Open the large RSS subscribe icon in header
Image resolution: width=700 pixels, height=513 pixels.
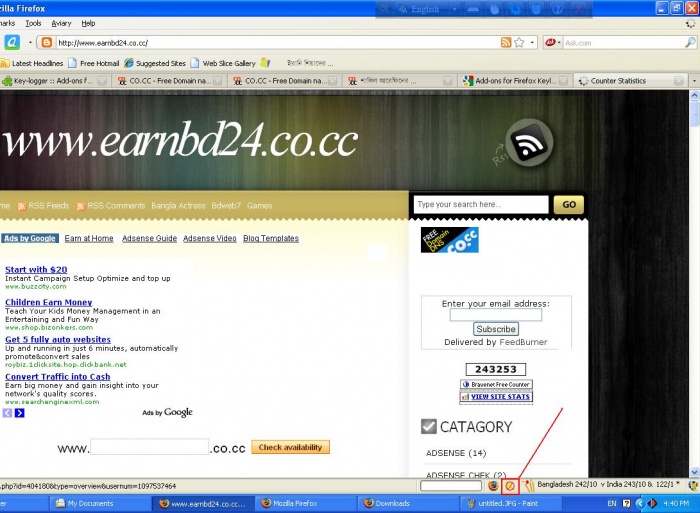click(x=529, y=143)
